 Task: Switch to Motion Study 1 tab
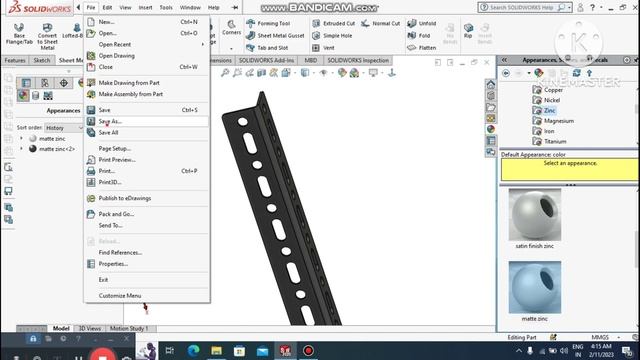pyautogui.click(x=129, y=328)
